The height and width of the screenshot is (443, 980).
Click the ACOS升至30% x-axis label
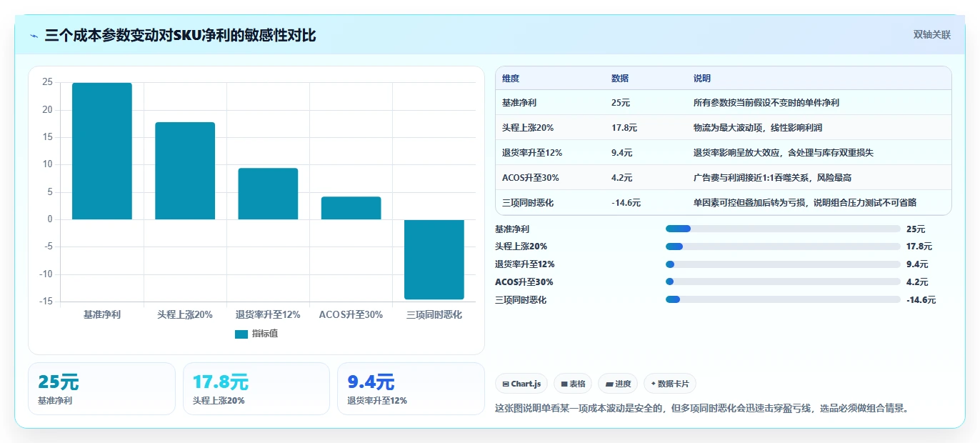351,314
